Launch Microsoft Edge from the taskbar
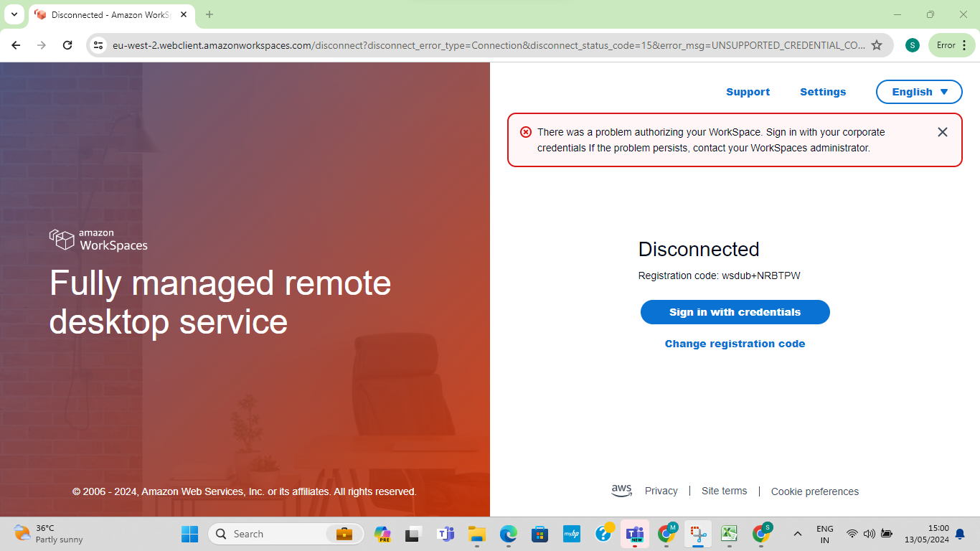Viewport: 980px width, 551px height. [509, 534]
